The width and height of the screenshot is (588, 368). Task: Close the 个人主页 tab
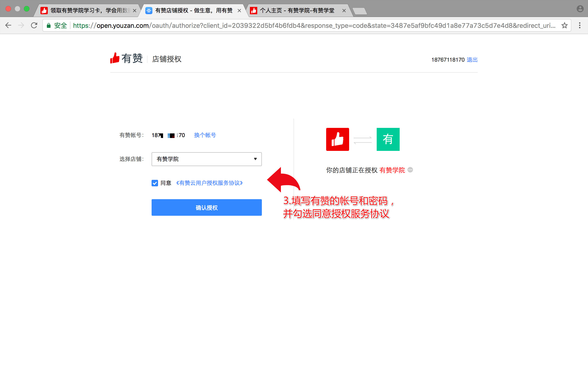[x=344, y=11]
